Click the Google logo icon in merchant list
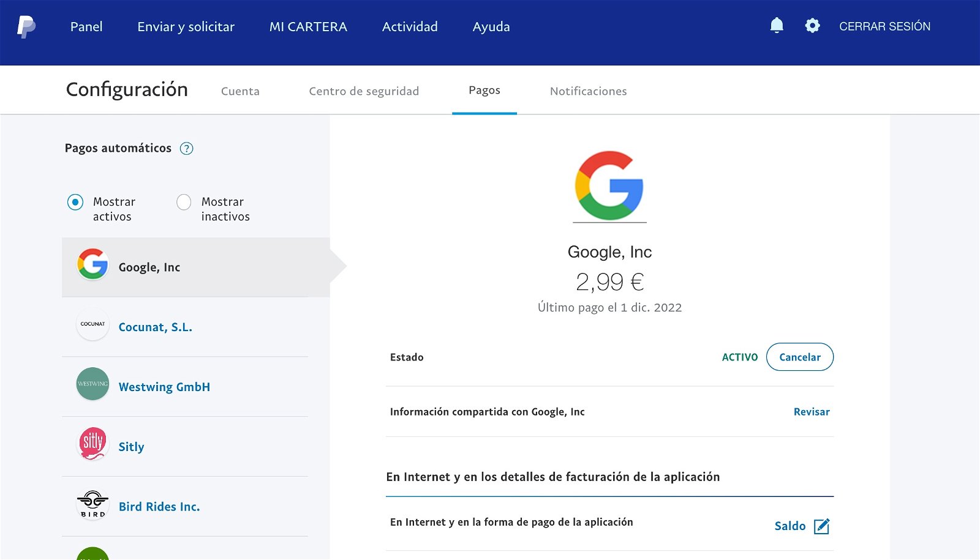This screenshot has height=560, width=980. (92, 264)
